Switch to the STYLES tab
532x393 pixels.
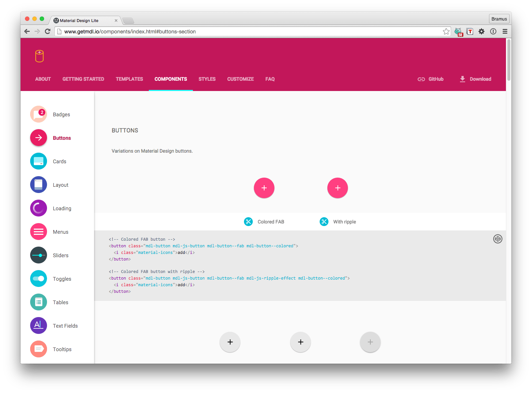[x=207, y=79]
